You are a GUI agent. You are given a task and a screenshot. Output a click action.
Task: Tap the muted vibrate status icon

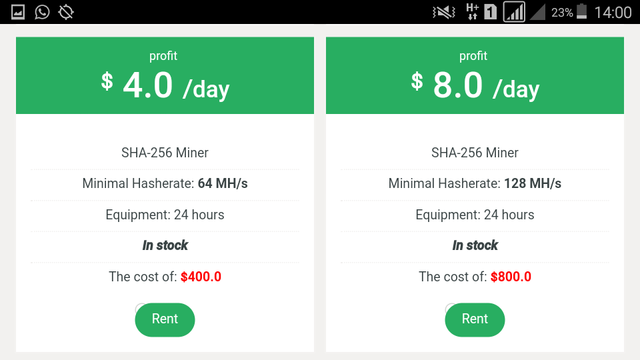click(x=444, y=12)
